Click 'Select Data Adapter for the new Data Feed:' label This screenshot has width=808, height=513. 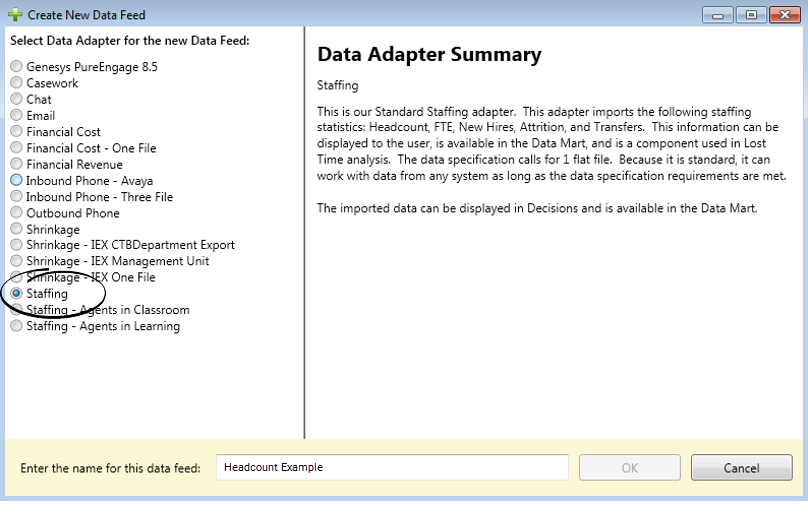click(x=130, y=41)
